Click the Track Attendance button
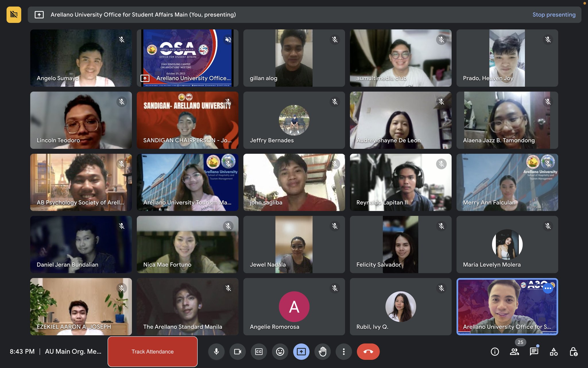 coord(152,351)
